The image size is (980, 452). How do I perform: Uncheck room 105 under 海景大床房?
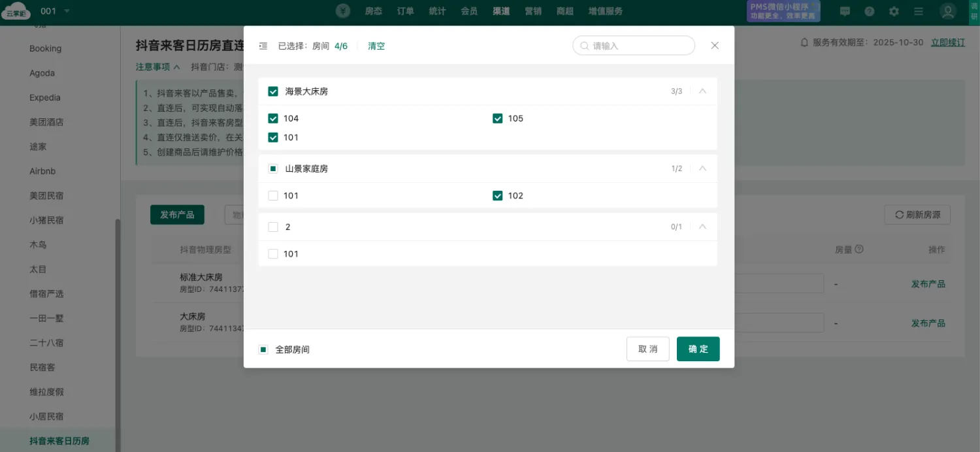click(x=498, y=118)
